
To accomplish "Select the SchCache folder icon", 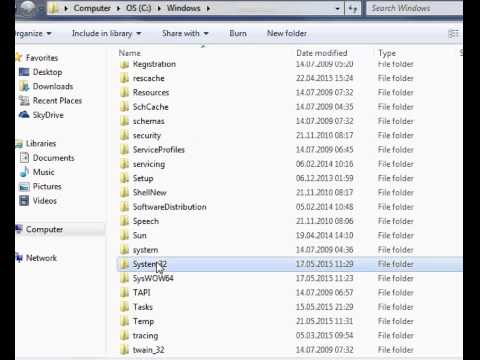I will tap(125, 107).
